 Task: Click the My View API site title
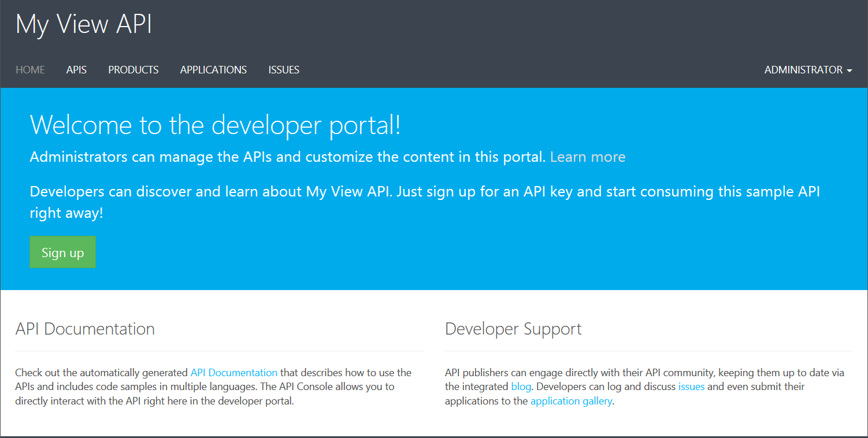[84, 25]
